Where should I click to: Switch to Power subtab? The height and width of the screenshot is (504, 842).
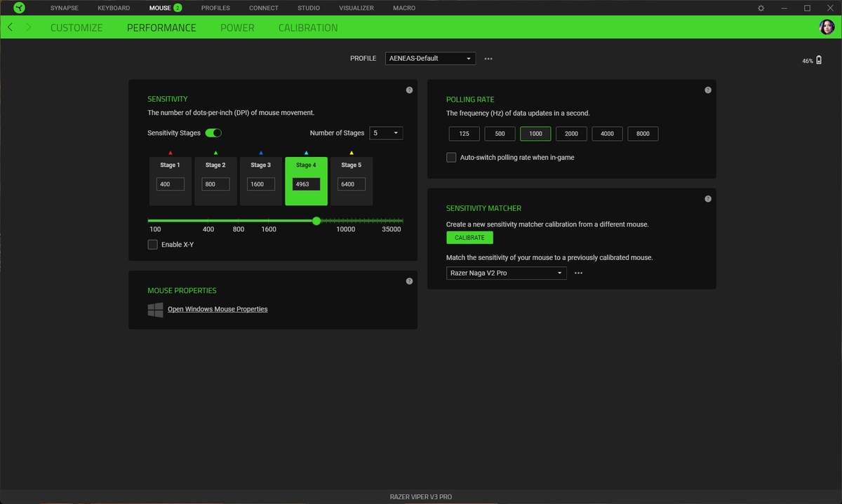tap(237, 28)
